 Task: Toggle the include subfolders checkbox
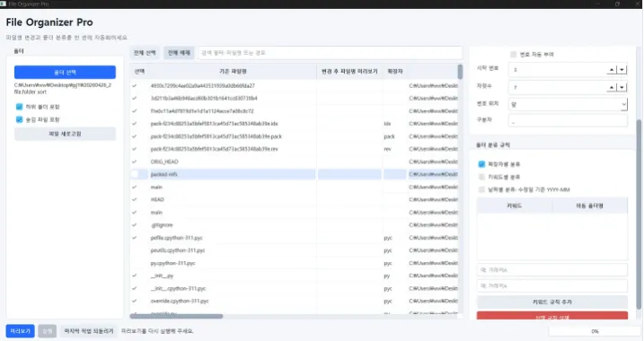click(19, 107)
